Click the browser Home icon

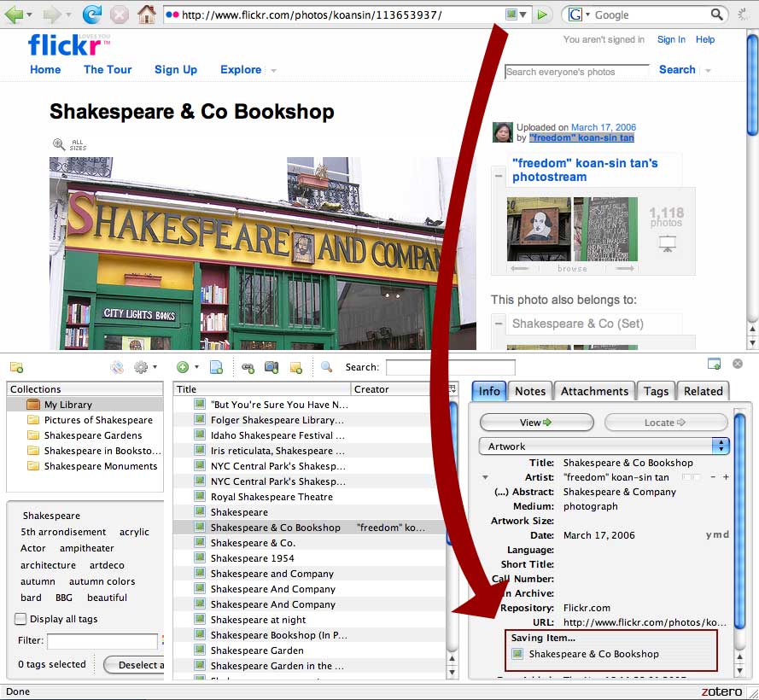146,15
